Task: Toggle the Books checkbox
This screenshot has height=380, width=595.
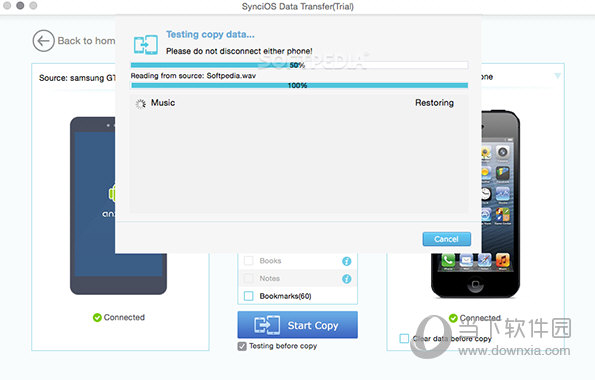Action: 249,261
